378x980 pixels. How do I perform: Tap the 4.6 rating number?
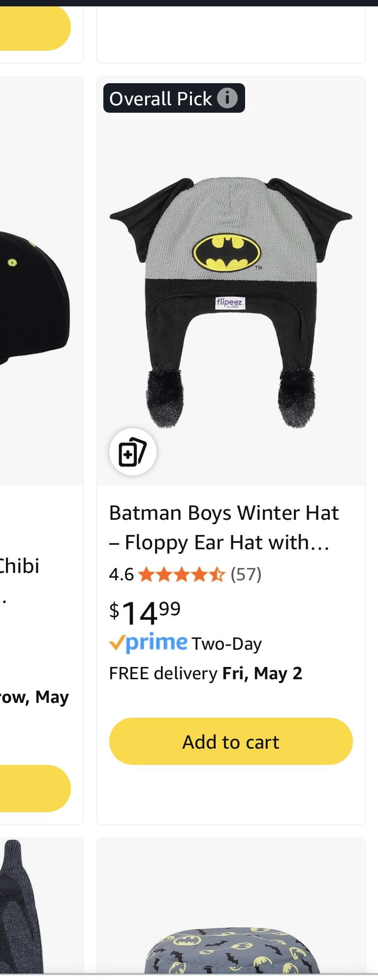(121, 574)
